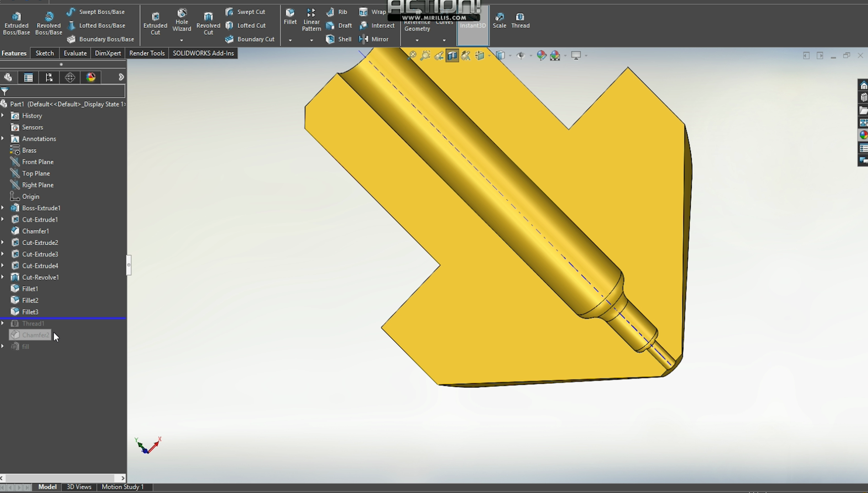The width and height of the screenshot is (868, 493).
Task: Use the Mirror feature tool
Action: (x=374, y=39)
